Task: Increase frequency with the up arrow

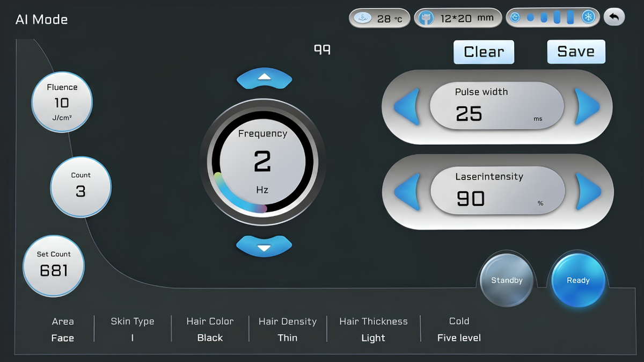Action: [264, 78]
